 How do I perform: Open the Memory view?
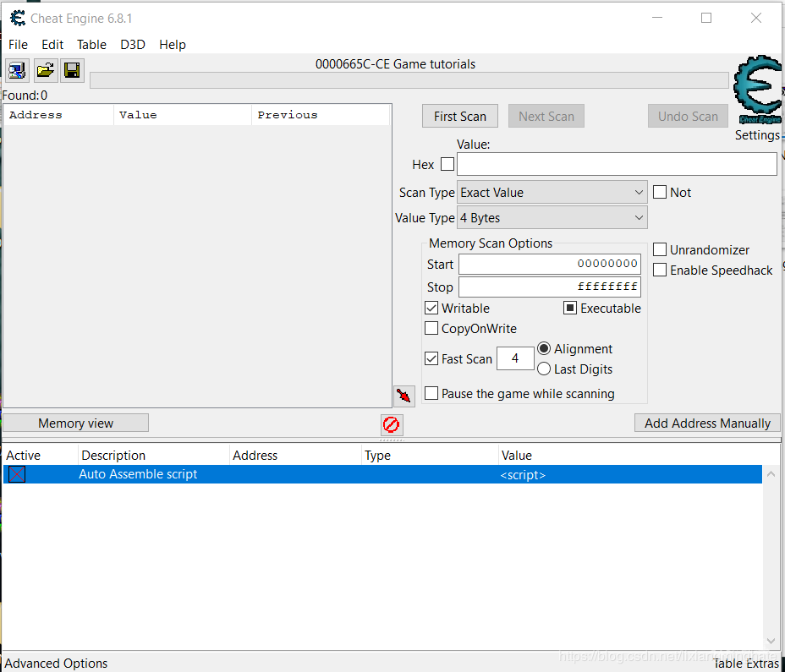(75, 423)
